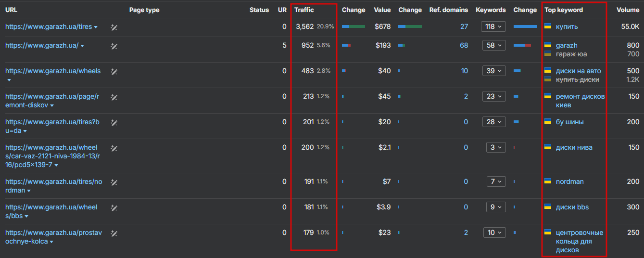Click magic wand icon for wheels/bbs row
Screen dimensions: 644x258
(114, 207)
